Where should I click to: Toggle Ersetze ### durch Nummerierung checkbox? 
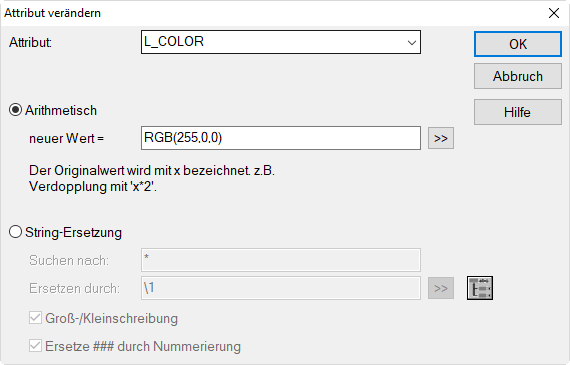pyautogui.click(x=35, y=346)
